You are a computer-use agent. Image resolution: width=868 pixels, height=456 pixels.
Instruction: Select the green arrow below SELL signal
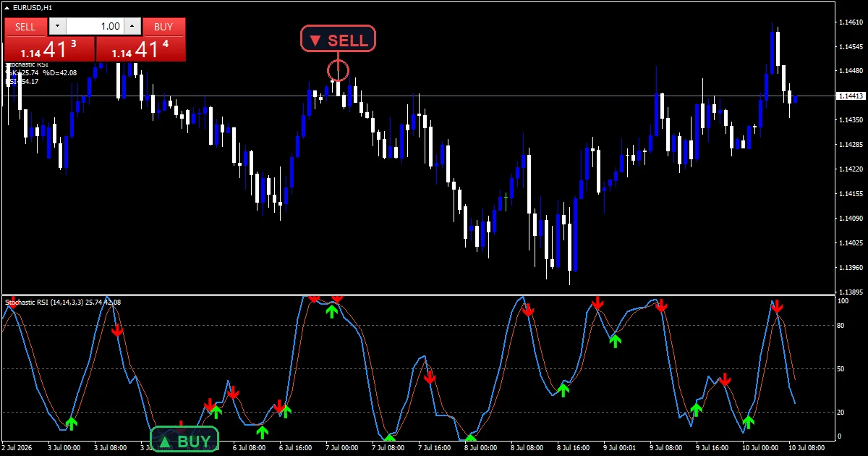point(331,311)
